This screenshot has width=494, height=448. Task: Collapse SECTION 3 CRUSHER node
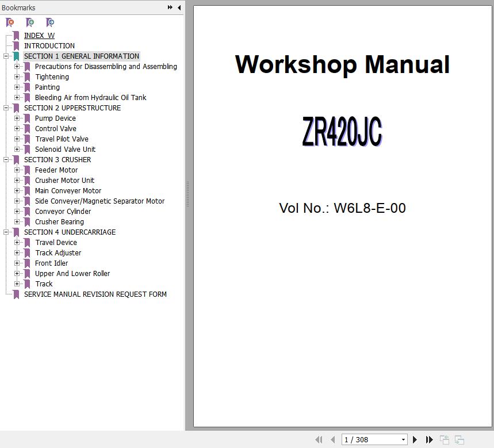pos(6,160)
